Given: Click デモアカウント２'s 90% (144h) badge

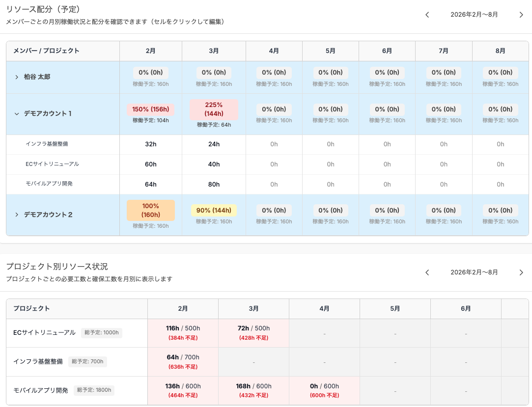Looking at the screenshot, I should pyautogui.click(x=214, y=211).
